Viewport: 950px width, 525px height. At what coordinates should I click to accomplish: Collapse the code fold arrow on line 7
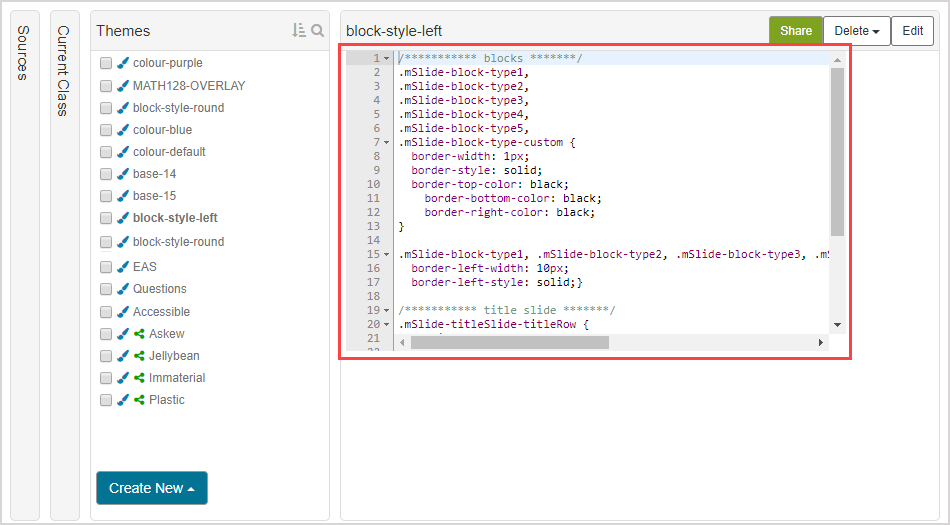[x=387, y=143]
